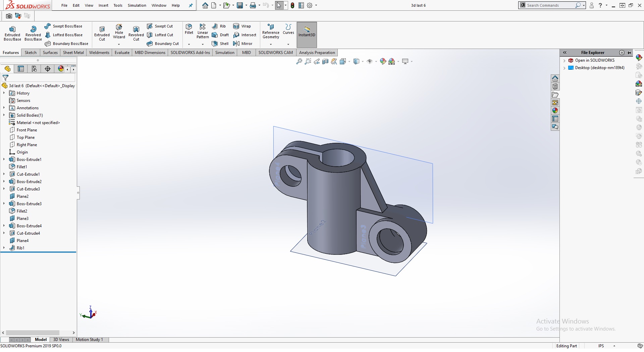Pin the menu bar with pushpin
The image size is (644, 352).
point(191,5)
